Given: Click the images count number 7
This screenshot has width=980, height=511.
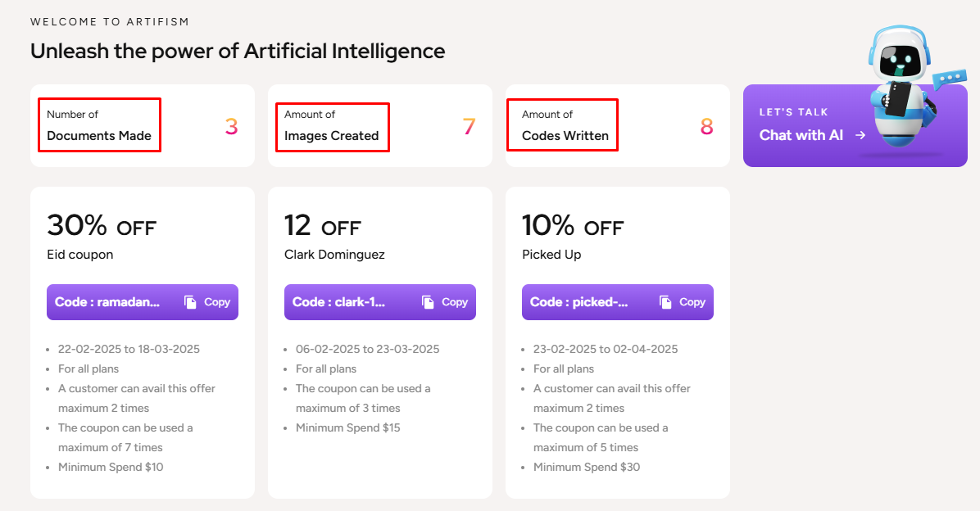Looking at the screenshot, I should pyautogui.click(x=469, y=127).
